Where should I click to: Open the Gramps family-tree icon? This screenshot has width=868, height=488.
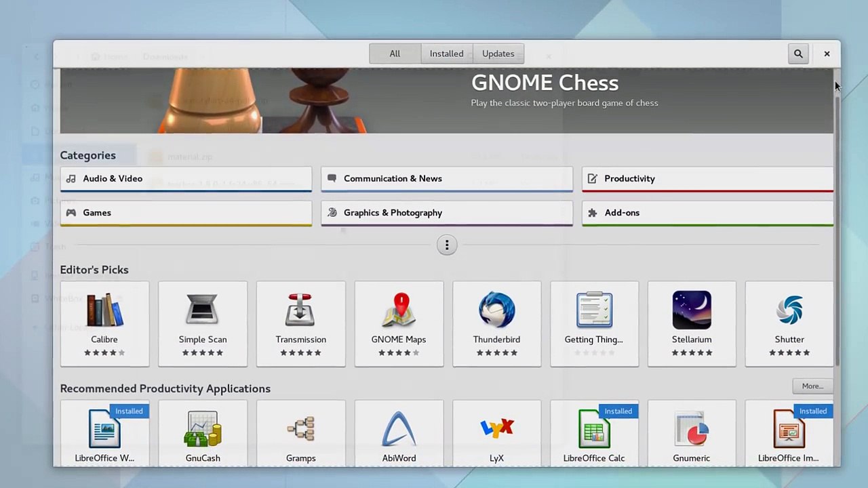coord(300,429)
